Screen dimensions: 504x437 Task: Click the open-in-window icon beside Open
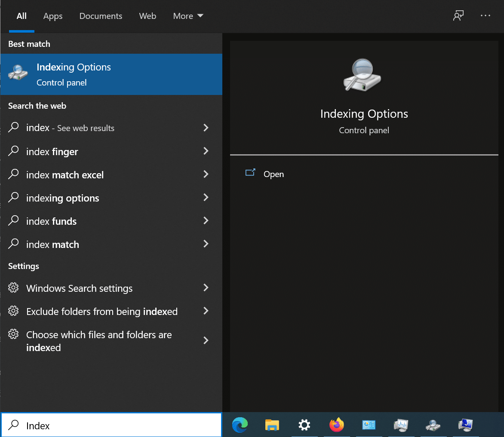(250, 172)
